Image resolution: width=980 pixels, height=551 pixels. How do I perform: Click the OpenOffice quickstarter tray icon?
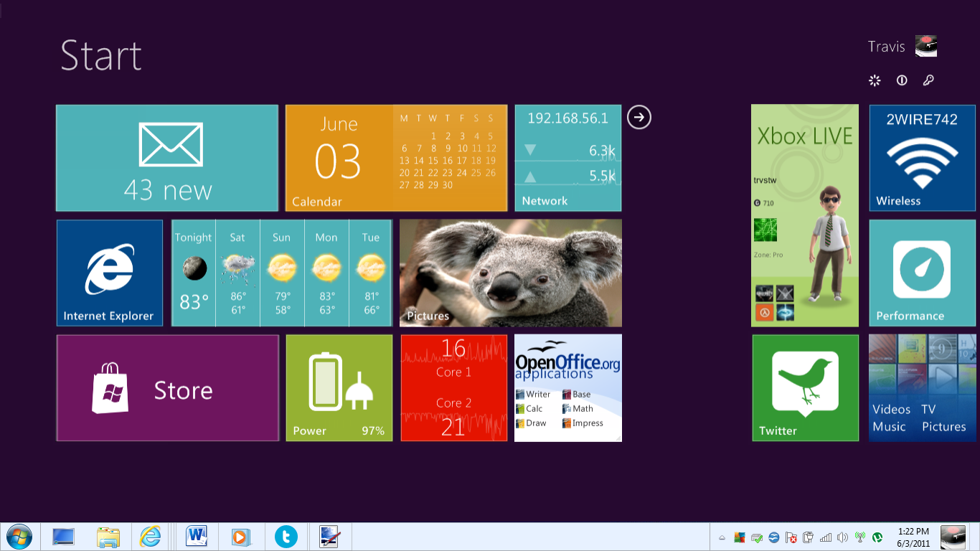(773, 537)
